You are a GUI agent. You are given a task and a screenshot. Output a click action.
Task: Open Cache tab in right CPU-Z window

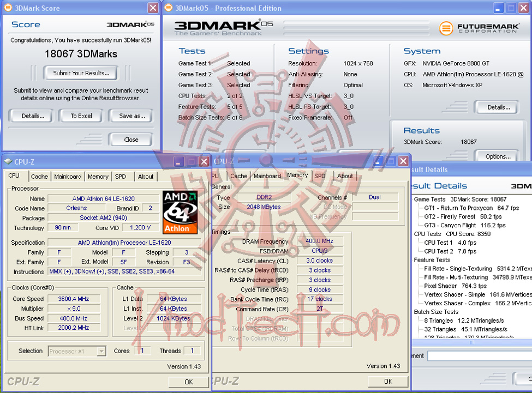point(239,176)
